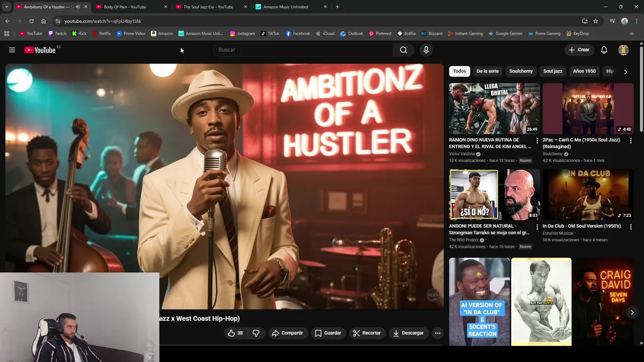
Task: Select the Soulchemy filter chip
Action: 521,71
